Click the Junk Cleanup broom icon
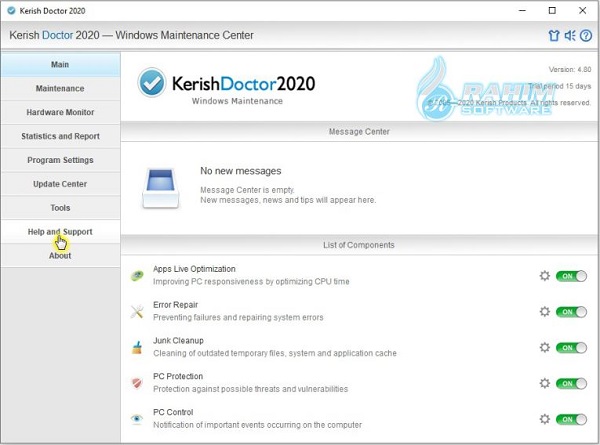This screenshot has height=445, width=600. click(137, 347)
